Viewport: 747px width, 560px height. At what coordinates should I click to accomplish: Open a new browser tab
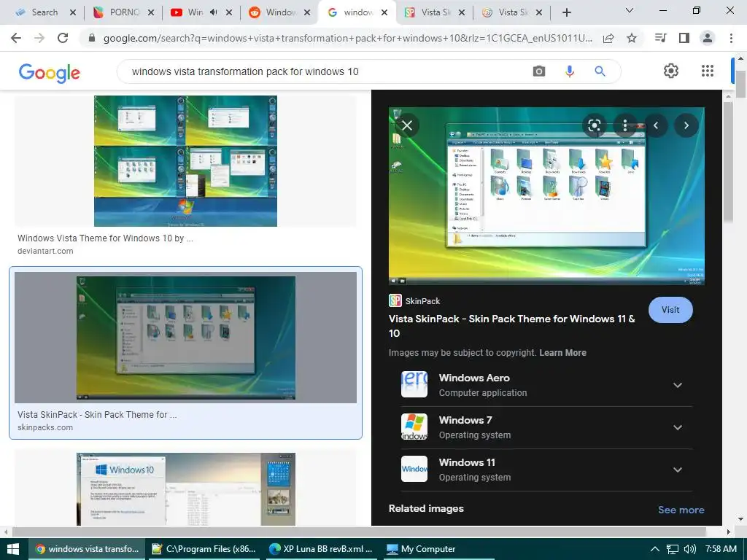(x=566, y=12)
